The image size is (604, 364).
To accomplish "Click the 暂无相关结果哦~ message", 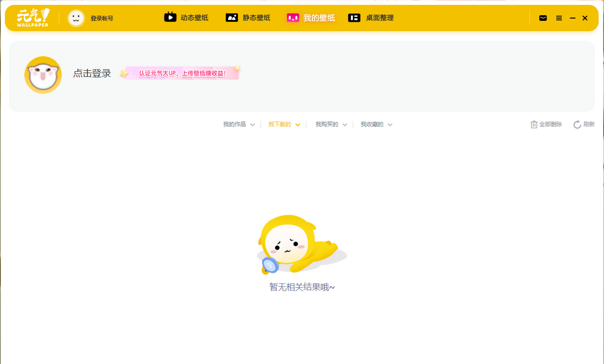I will coord(302,287).
